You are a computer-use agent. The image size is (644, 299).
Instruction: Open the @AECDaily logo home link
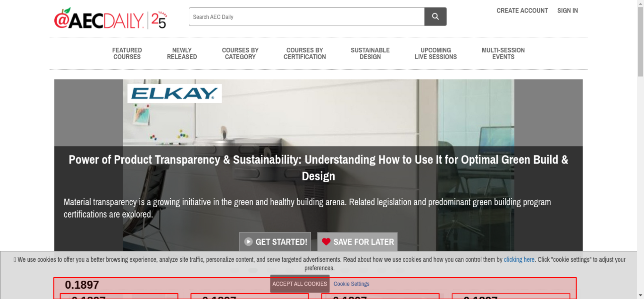click(x=99, y=20)
